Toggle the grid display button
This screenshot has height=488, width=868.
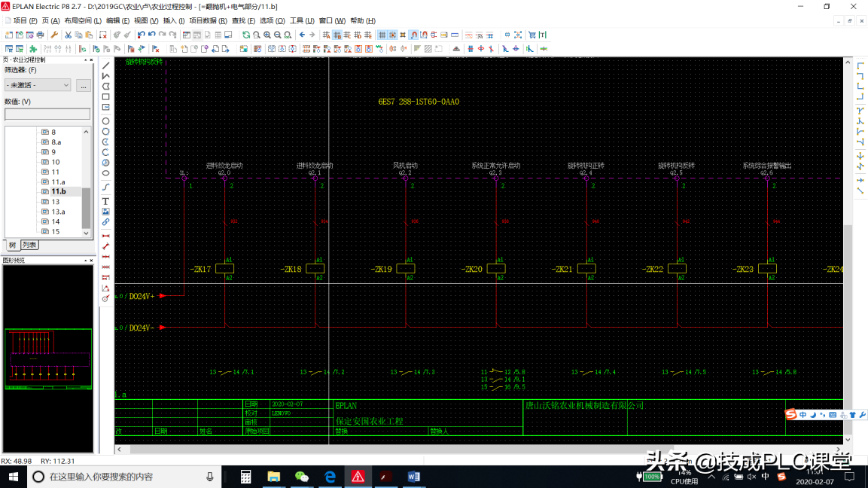[x=382, y=35]
